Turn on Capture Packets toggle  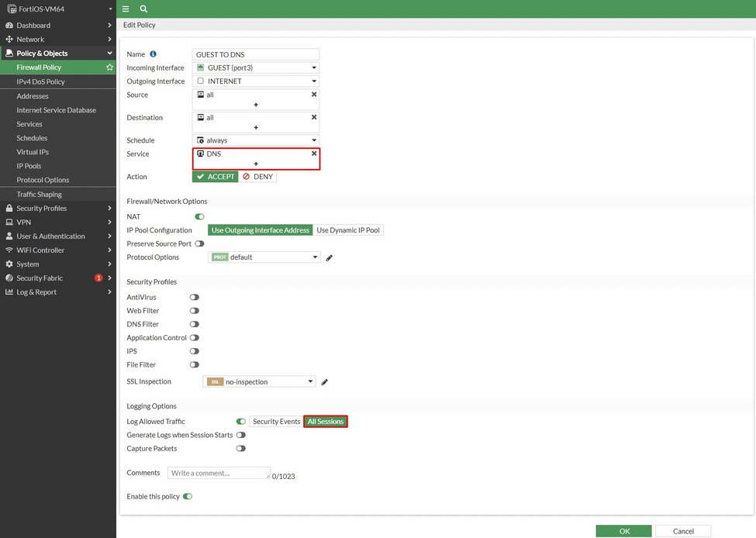(240, 448)
